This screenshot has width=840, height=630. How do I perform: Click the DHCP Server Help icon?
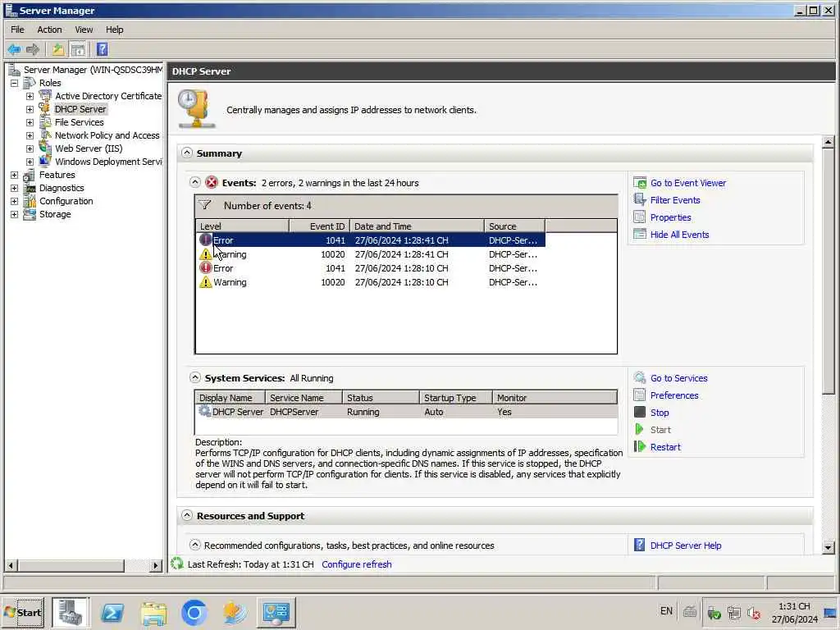click(640, 545)
